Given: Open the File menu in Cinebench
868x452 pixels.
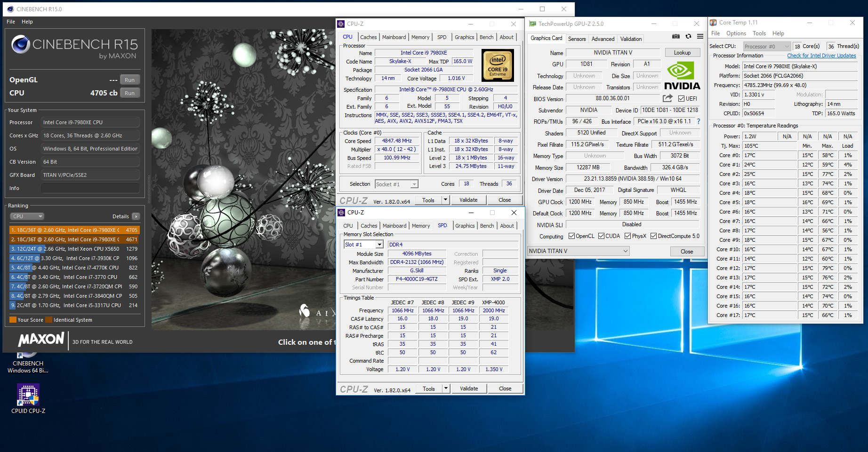Looking at the screenshot, I should point(11,22).
